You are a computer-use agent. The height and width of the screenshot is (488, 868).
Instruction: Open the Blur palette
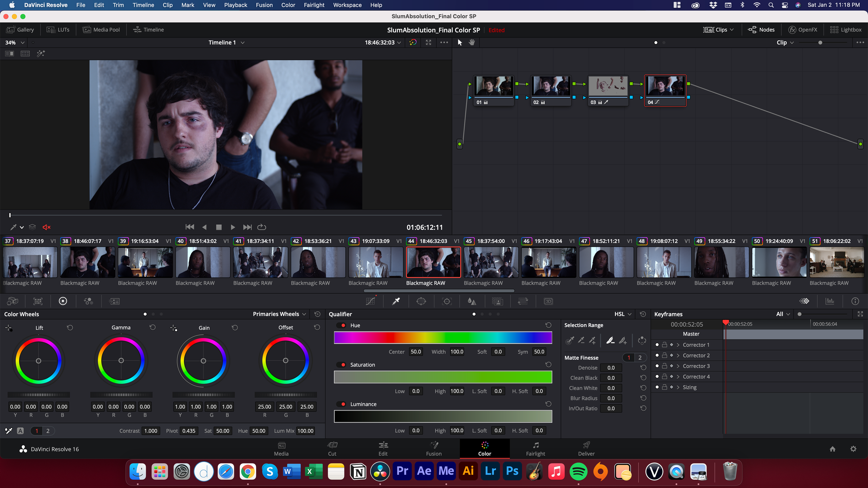(472, 301)
